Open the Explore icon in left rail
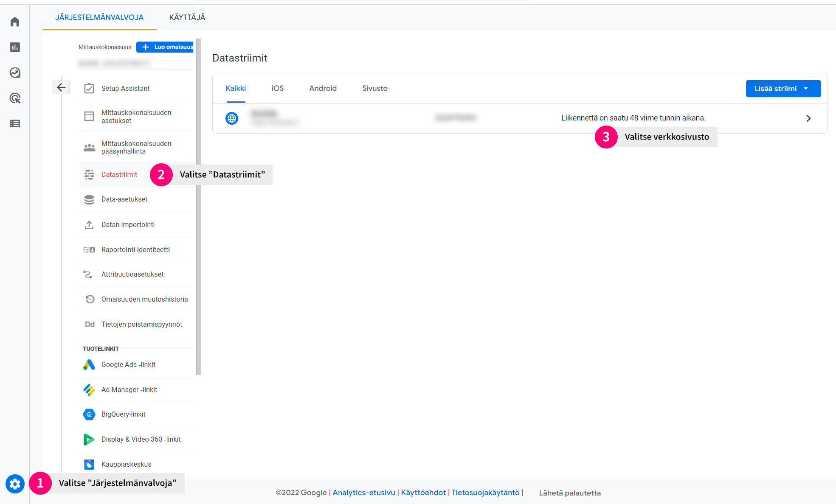The image size is (836, 504). [x=15, y=73]
